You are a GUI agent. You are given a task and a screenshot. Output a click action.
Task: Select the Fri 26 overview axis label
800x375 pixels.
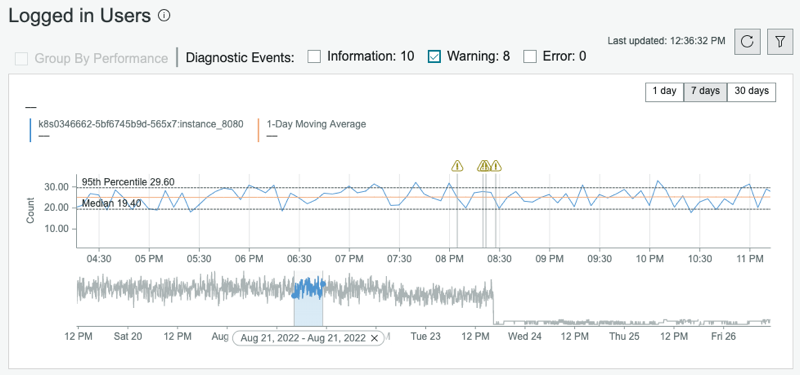pos(723,337)
